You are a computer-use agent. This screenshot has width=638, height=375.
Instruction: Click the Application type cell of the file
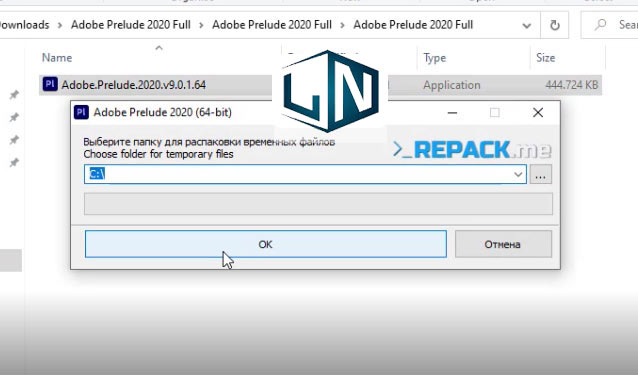(x=452, y=85)
